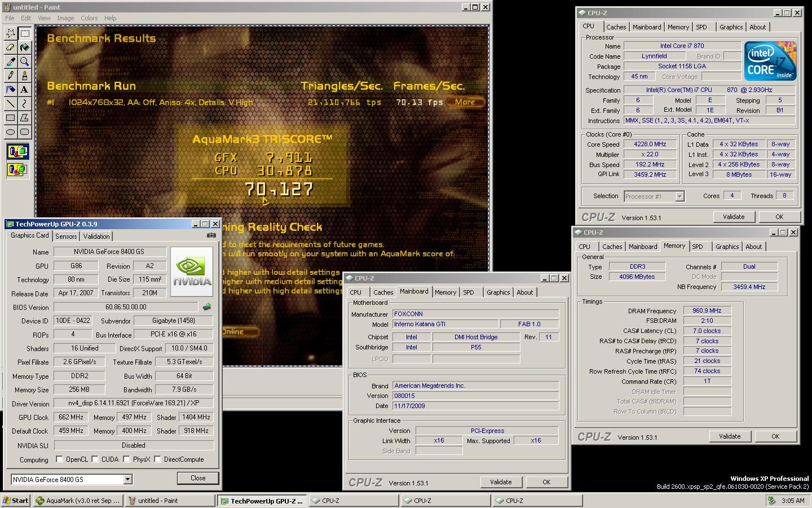Open the Image menu in Paint
Screen dimensions: 812x508
click(65, 18)
